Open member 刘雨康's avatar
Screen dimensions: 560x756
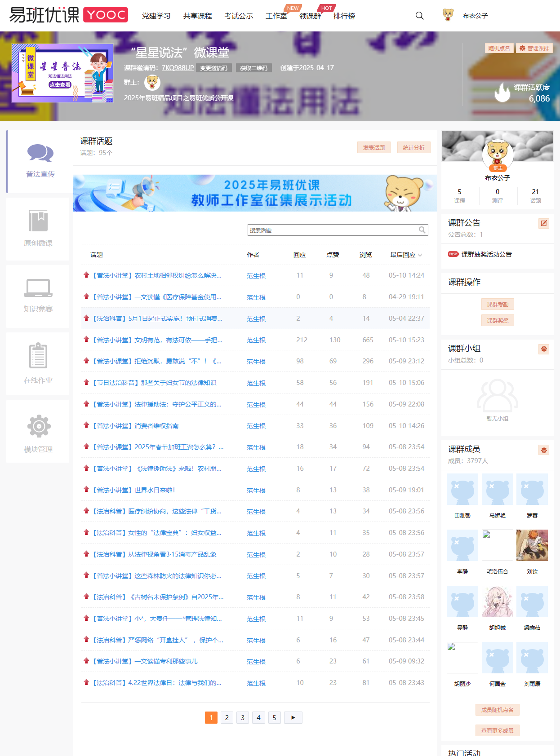point(532,658)
